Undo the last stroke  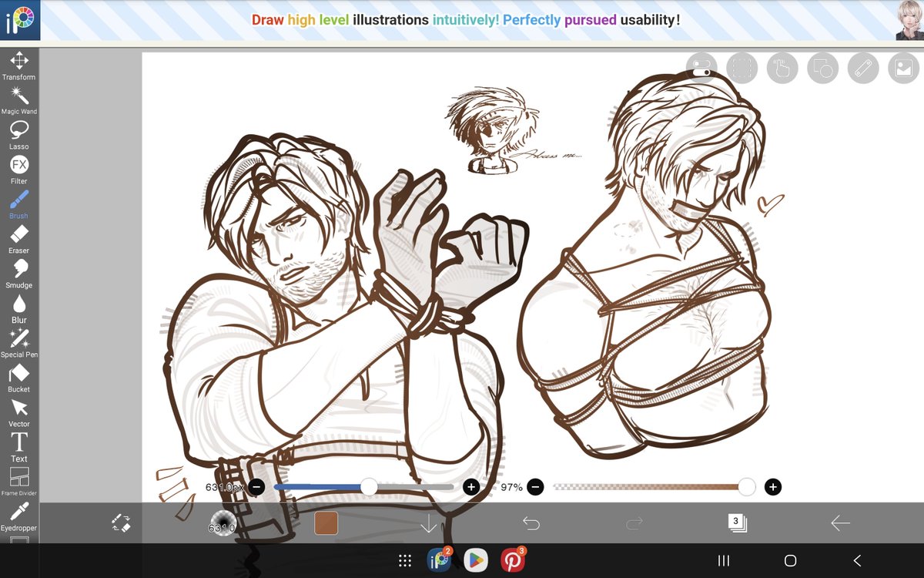[x=531, y=523]
